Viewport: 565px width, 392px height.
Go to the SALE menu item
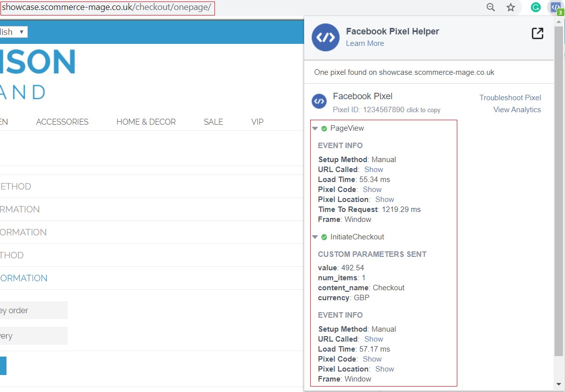point(213,122)
